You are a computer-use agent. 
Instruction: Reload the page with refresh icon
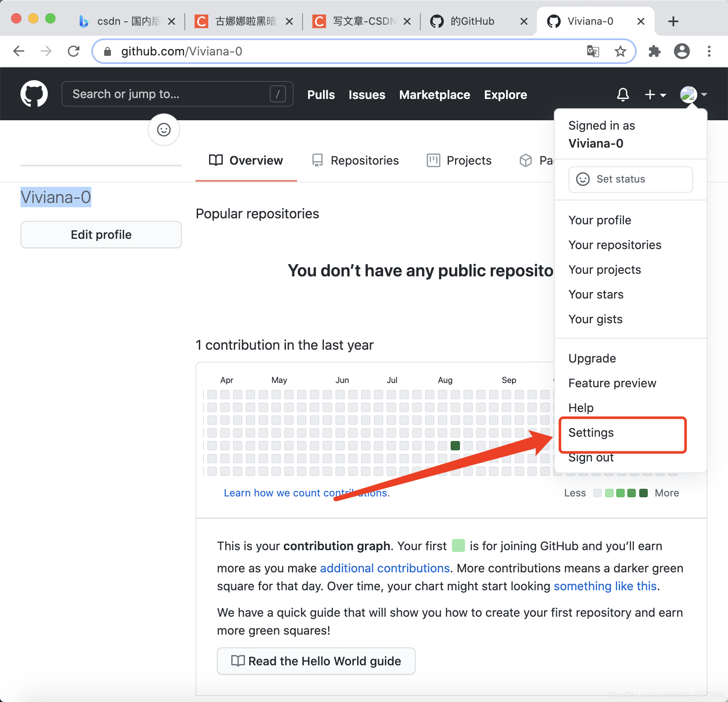(x=73, y=51)
